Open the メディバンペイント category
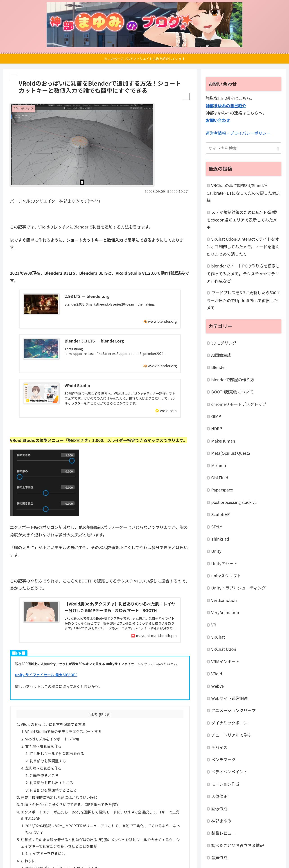 229,772
